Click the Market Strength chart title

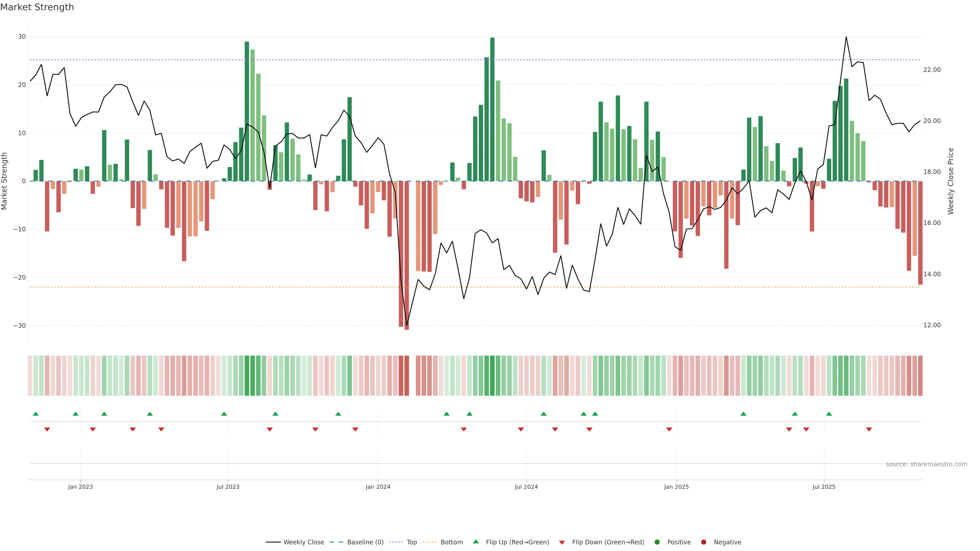coord(37,7)
